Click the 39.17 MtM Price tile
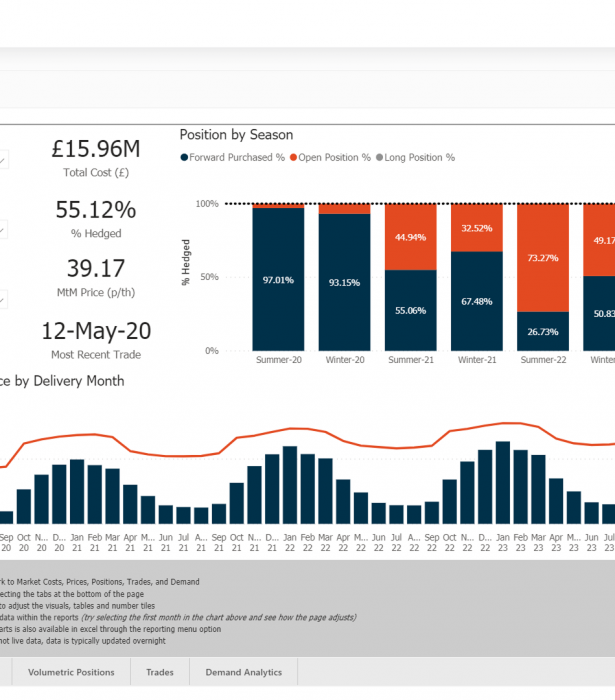 pos(96,277)
